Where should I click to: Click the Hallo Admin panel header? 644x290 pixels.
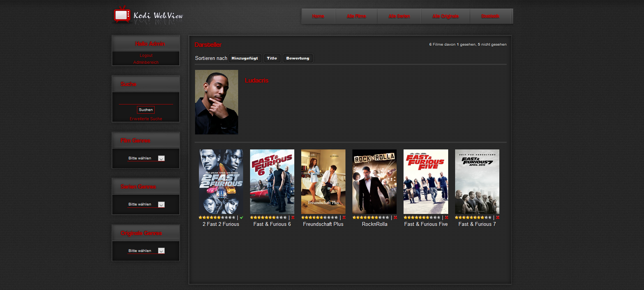coord(146,43)
